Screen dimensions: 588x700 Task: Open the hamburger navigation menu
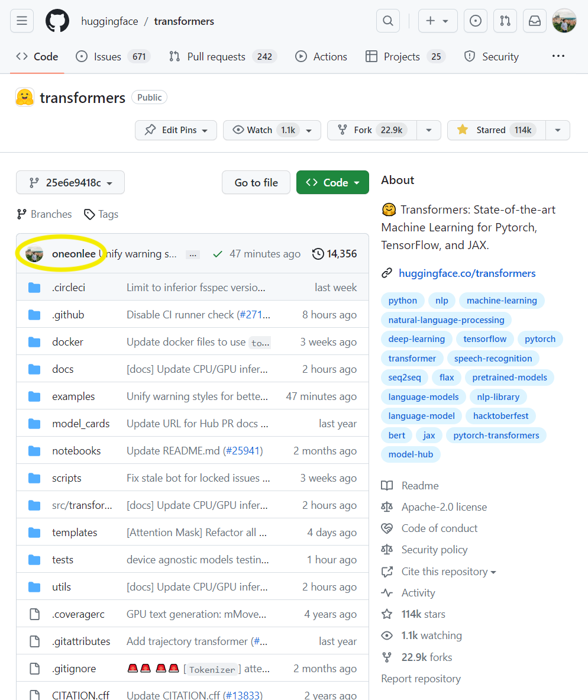coord(22,21)
